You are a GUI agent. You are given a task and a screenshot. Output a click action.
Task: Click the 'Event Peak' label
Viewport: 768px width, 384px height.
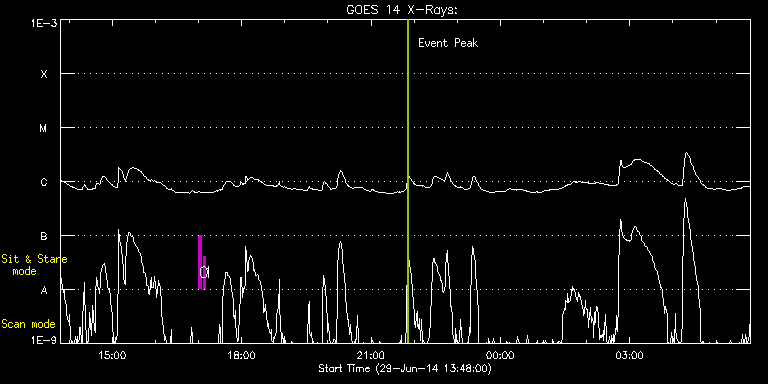448,43
